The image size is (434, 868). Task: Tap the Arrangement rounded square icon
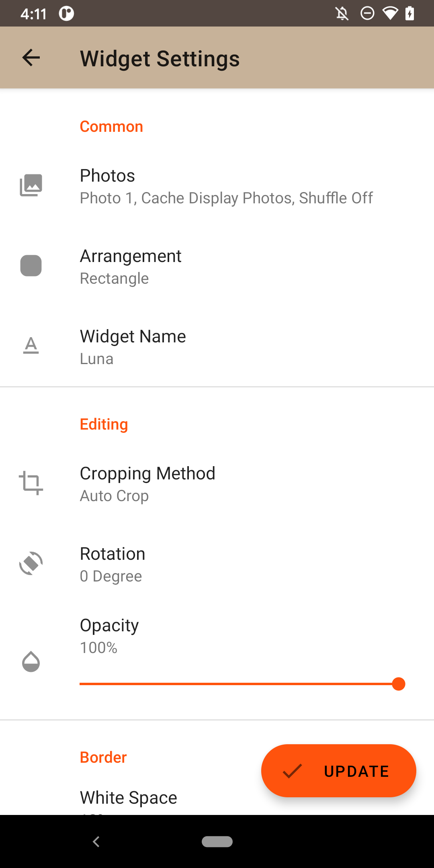pyautogui.click(x=31, y=266)
